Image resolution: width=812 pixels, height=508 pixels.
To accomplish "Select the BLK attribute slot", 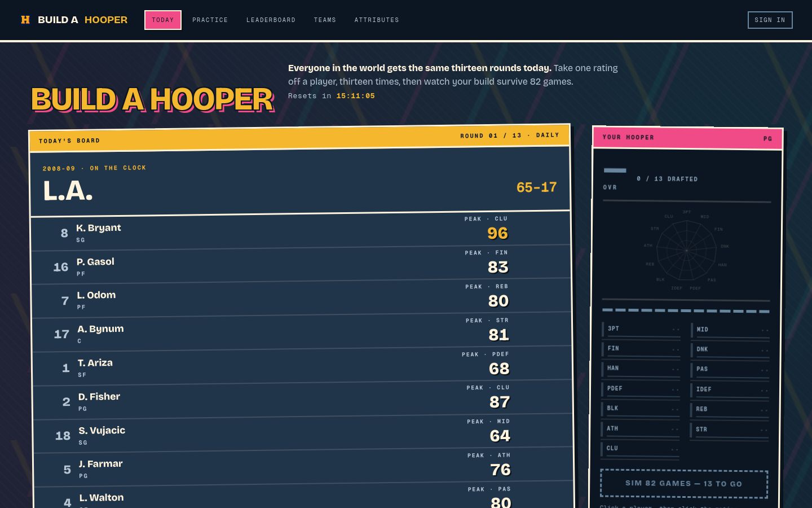I will point(641,409).
